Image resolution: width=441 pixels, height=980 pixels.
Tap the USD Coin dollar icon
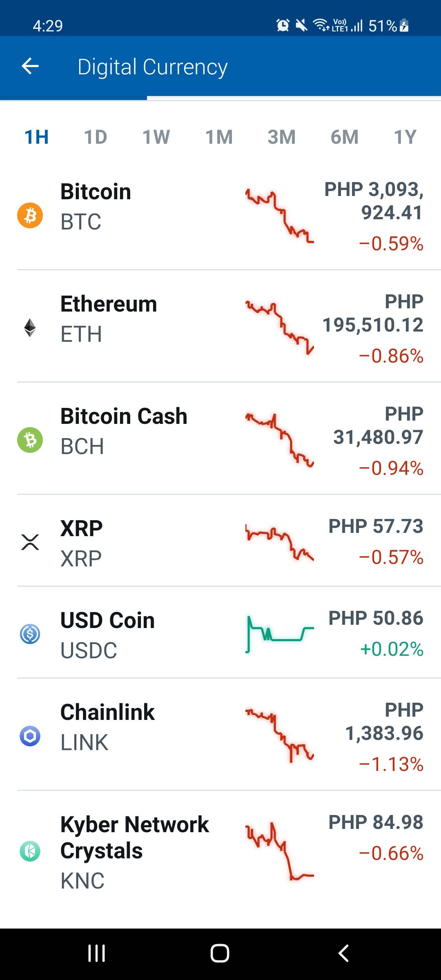pyautogui.click(x=30, y=634)
